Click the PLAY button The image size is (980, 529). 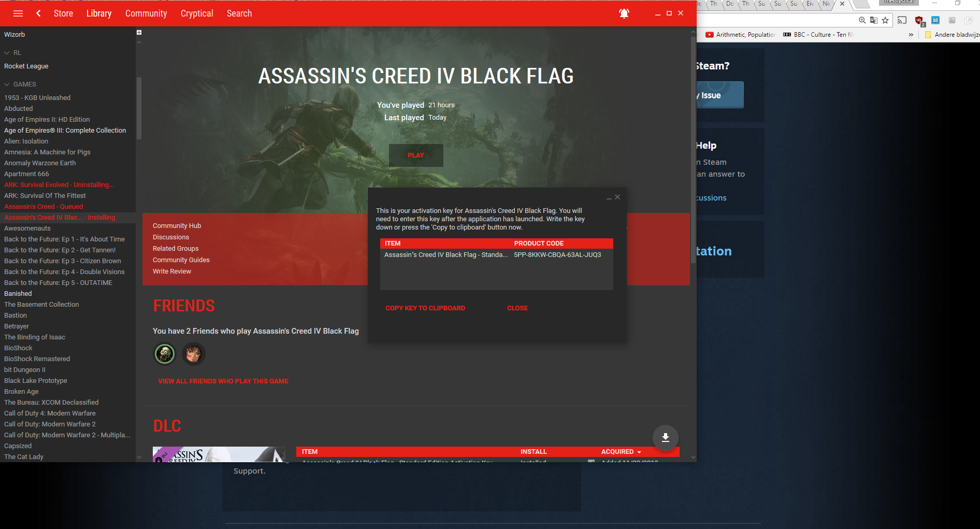[416, 155]
